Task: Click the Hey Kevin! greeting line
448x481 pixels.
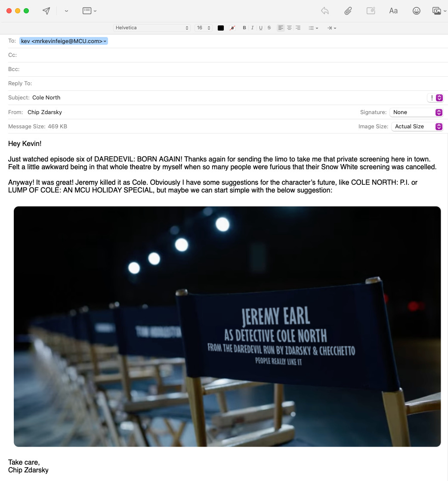Action: click(25, 143)
